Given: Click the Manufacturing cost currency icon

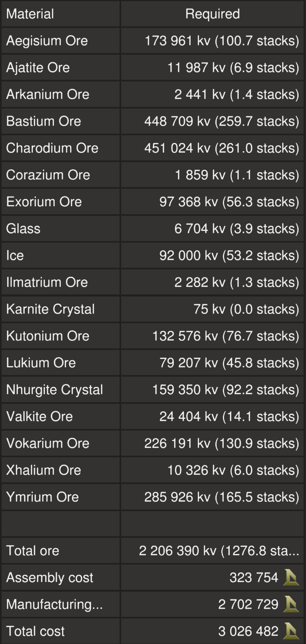Looking at the screenshot, I should [x=291, y=604].
